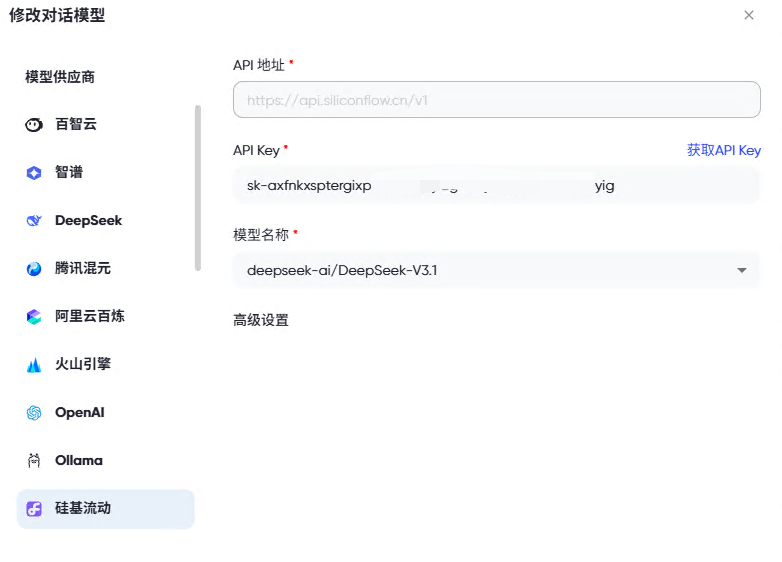The image size is (782, 562).
Task: Click the provider list scrollbar
Action: [x=198, y=188]
